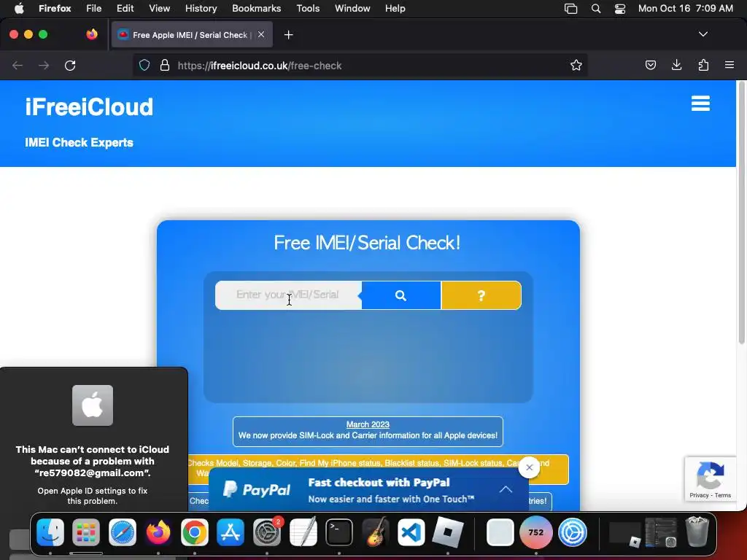The image size is (747, 560).
Task: Open the Tools menu
Action: point(309,9)
